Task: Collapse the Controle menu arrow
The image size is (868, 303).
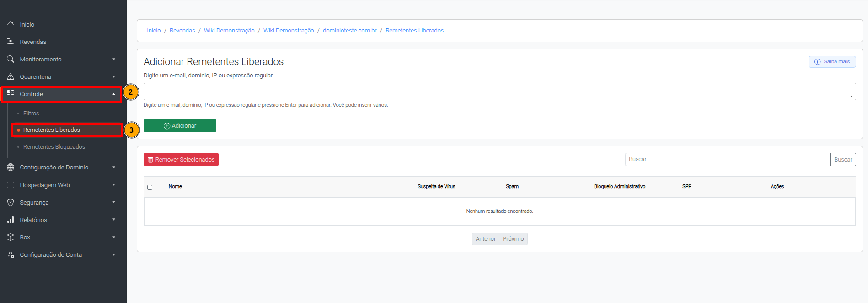Action: click(x=113, y=94)
